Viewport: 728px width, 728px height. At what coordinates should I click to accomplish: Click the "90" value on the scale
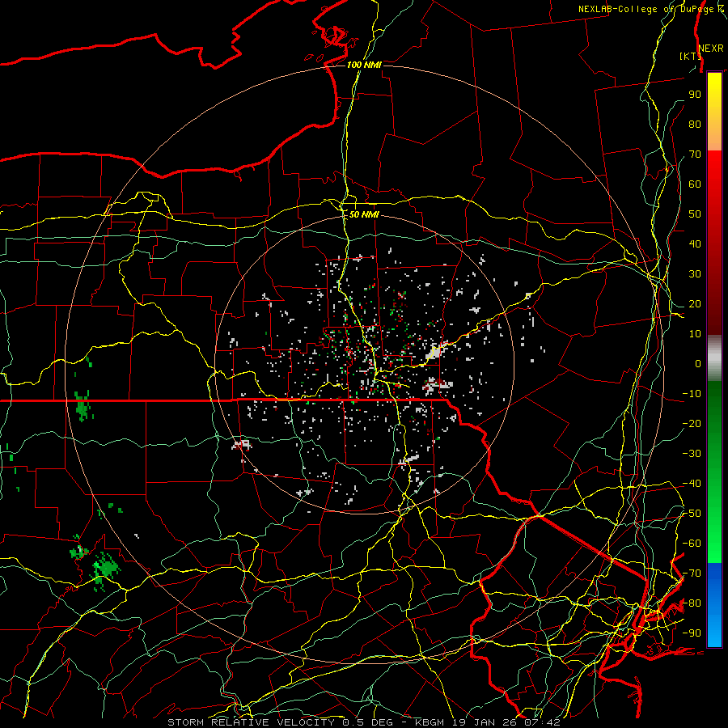(x=695, y=95)
